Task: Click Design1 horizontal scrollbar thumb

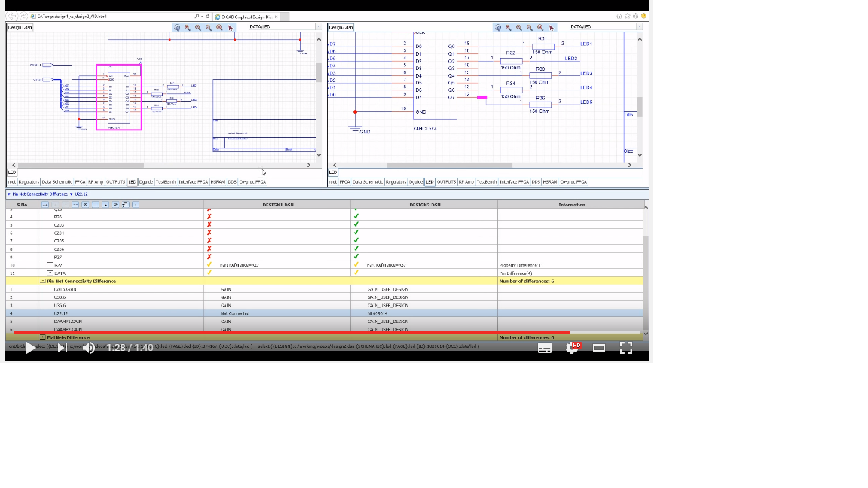Action: (81, 165)
